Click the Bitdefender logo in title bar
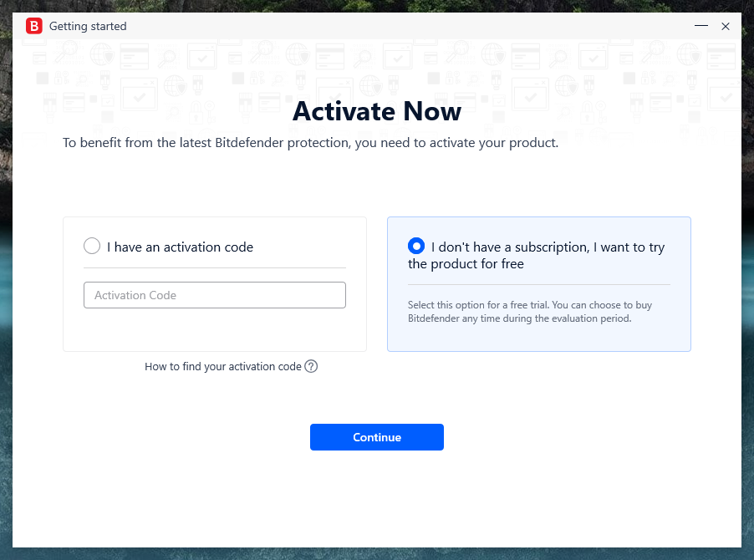The image size is (754, 560). pyautogui.click(x=34, y=26)
